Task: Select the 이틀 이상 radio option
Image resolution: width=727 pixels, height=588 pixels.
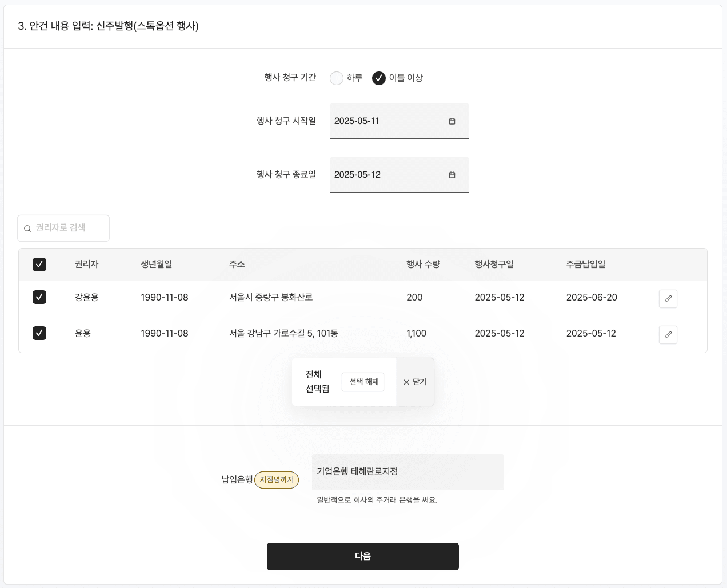Action: [379, 78]
